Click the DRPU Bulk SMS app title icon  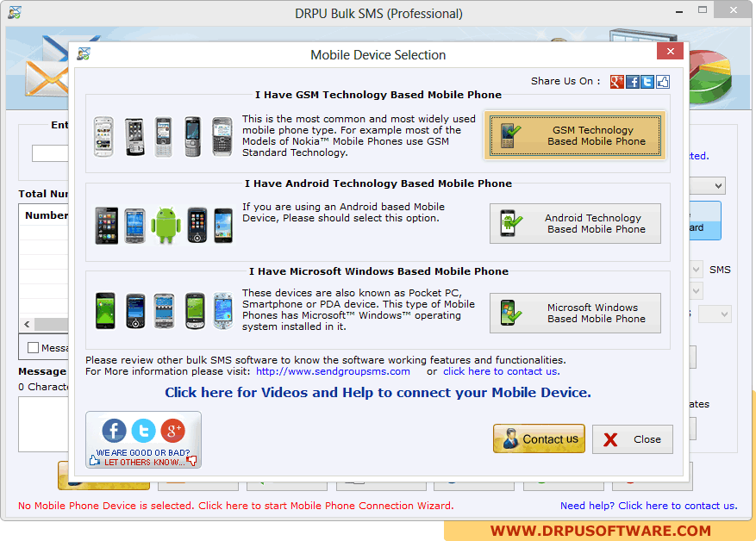tap(15, 13)
